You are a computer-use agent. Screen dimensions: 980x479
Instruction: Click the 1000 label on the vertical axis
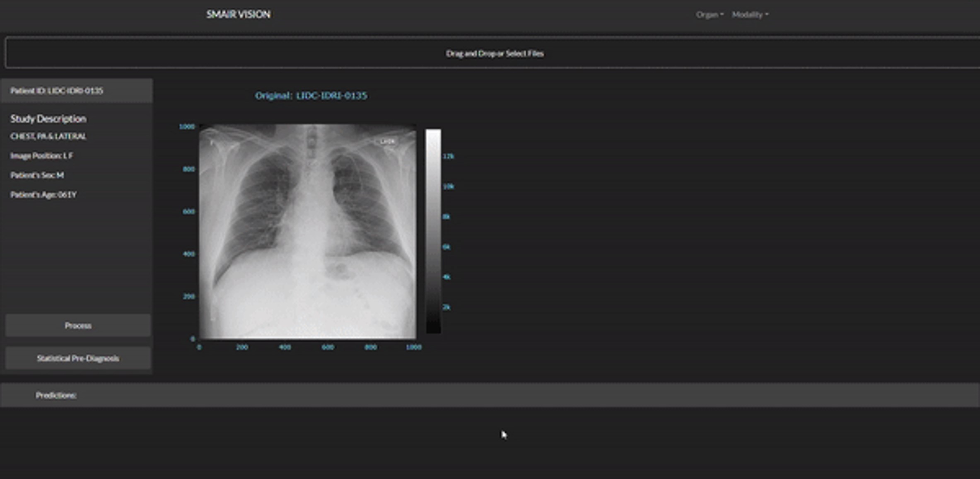[x=186, y=126]
